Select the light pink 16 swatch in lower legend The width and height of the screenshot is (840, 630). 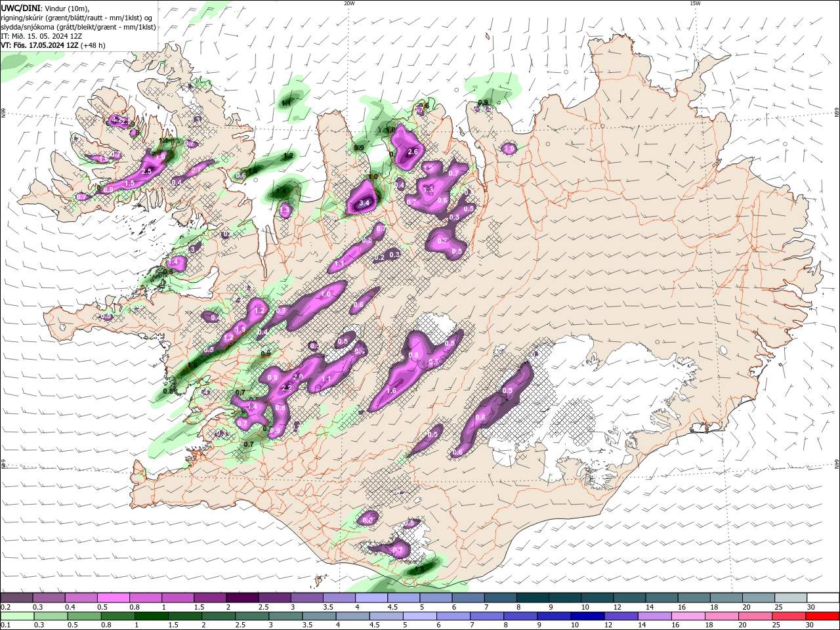pyautogui.click(x=688, y=616)
